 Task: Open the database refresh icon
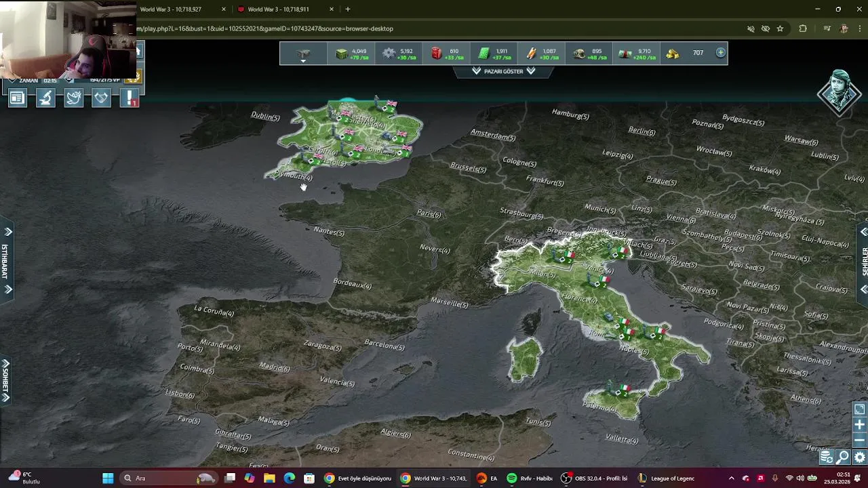[826, 457]
